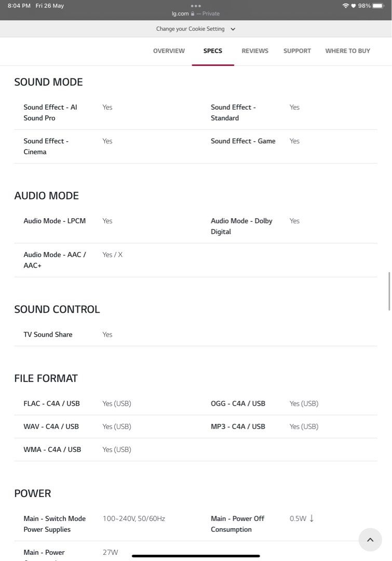The height and width of the screenshot is (561, 392).
Task: Tap the heart icon in status bar
Action: click(354, 6)
